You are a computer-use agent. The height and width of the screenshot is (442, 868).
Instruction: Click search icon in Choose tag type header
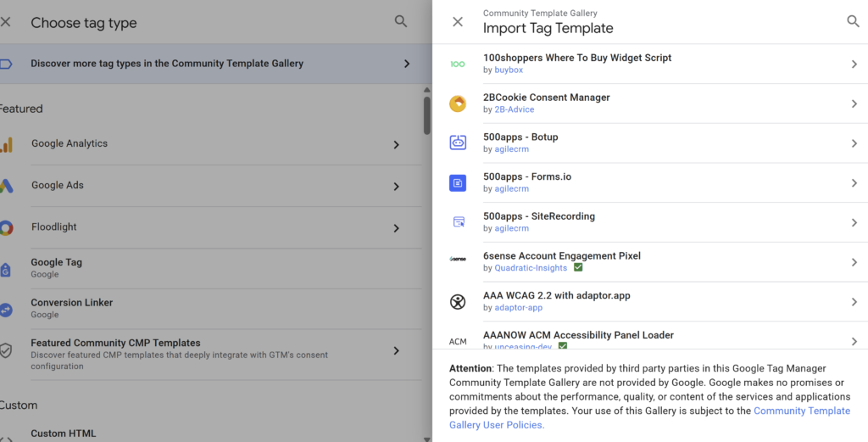tap(401, 21)
